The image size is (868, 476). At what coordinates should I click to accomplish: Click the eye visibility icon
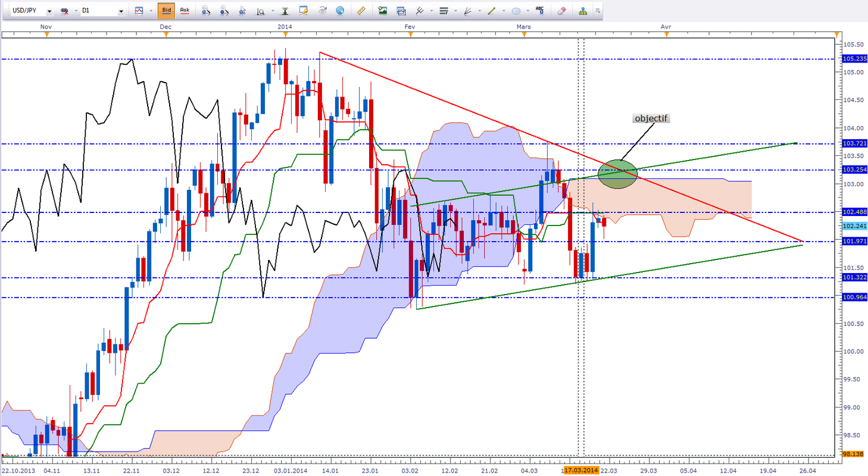click(x=322, y=11)
